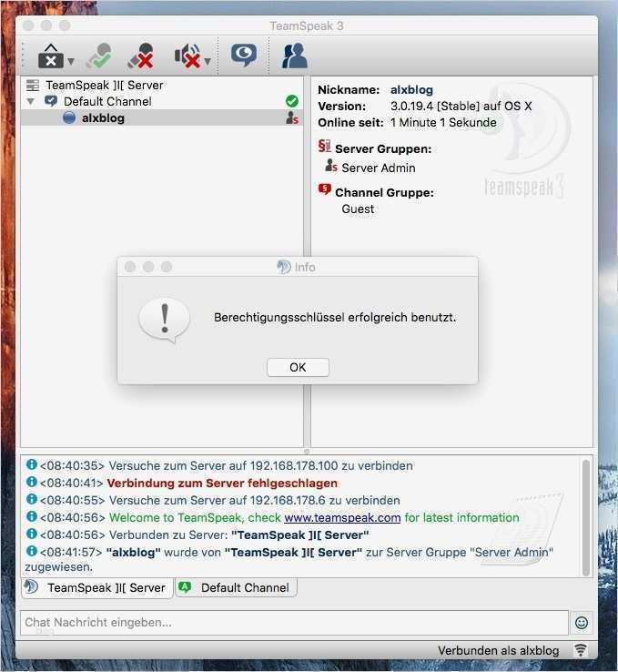The image size is (618, 672).
Task: Open the contacts list toolbar icon
Action: pyautogui.click(x=294, y=56)
